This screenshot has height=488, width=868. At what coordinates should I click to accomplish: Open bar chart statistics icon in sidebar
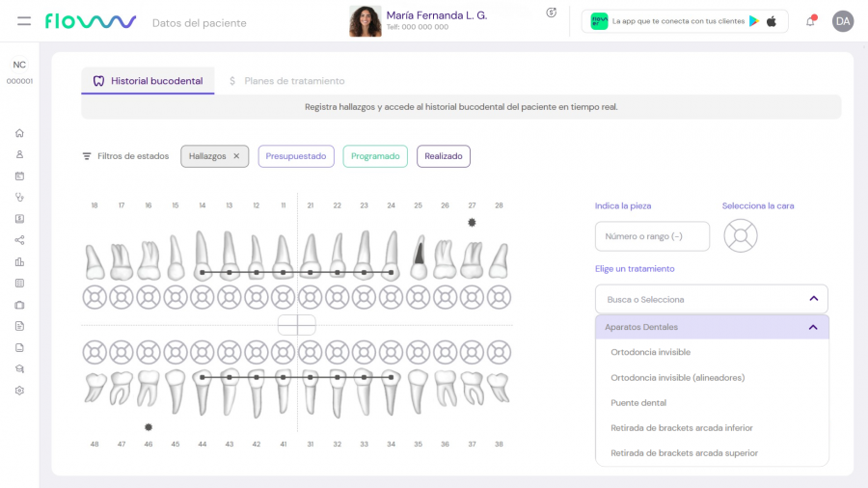coord(19,261)
